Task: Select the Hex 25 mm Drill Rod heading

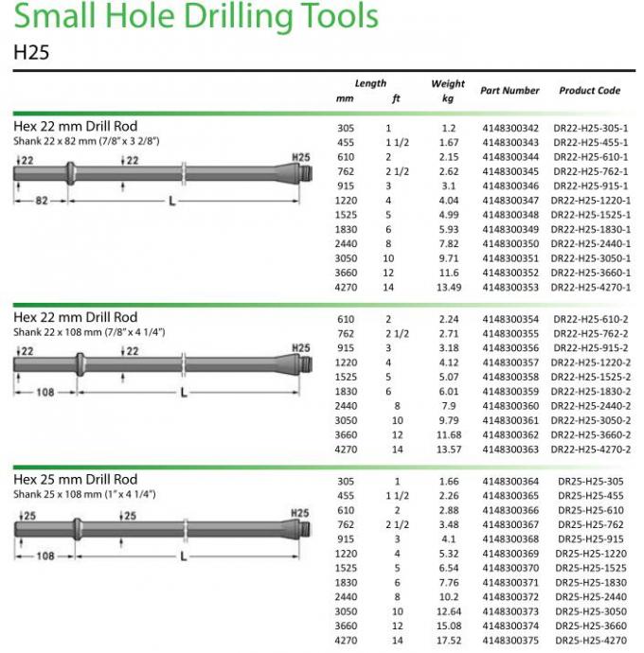Action: click(x=76, y=480)
